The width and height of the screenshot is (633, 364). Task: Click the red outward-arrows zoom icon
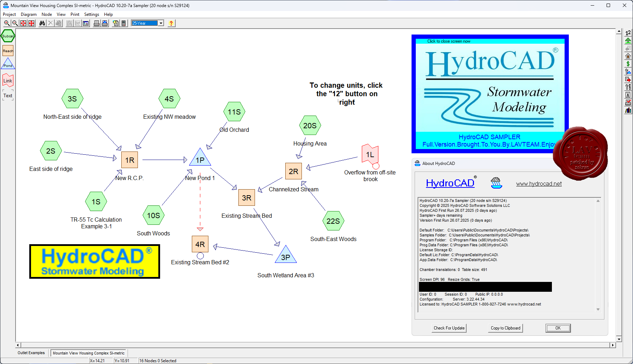click(x=31, y=23)
